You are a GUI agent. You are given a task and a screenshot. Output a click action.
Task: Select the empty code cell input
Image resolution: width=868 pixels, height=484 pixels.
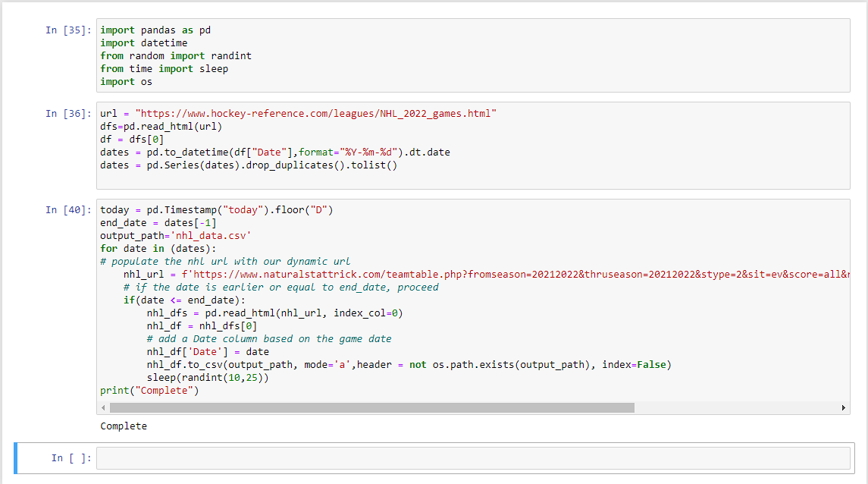coord(473,458)
